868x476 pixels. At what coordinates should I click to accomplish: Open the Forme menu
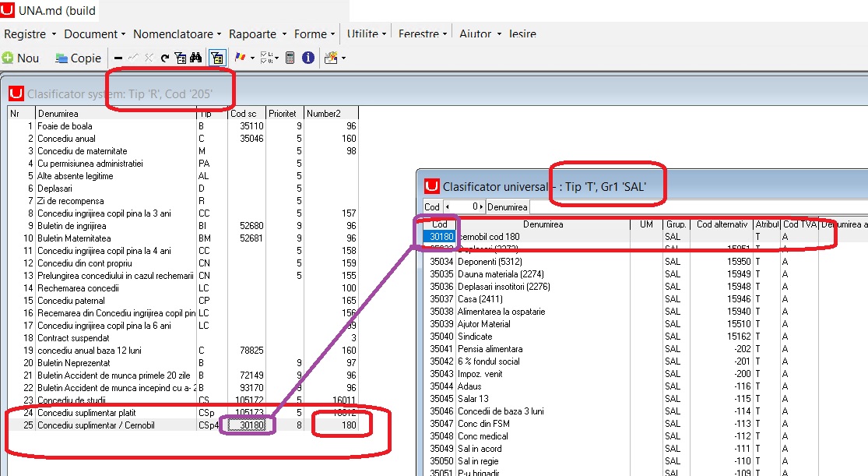coord(315,33)
